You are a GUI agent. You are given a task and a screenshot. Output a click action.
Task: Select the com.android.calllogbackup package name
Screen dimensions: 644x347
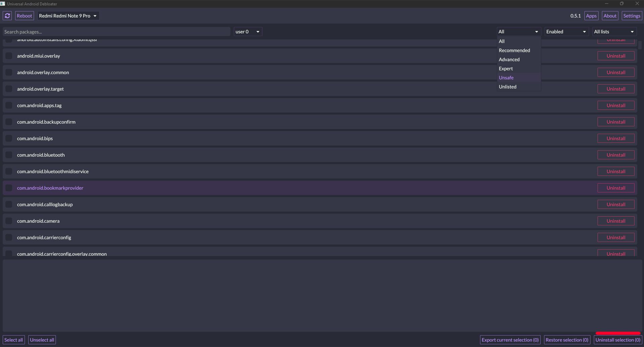45,204
